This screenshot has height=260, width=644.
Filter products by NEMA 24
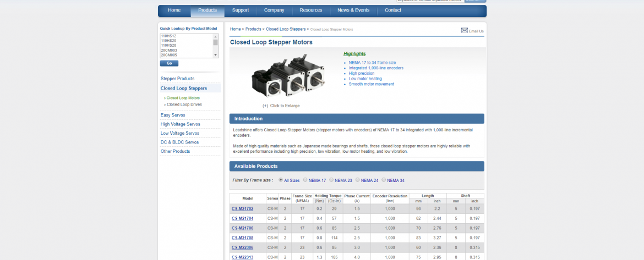[358, 180]
